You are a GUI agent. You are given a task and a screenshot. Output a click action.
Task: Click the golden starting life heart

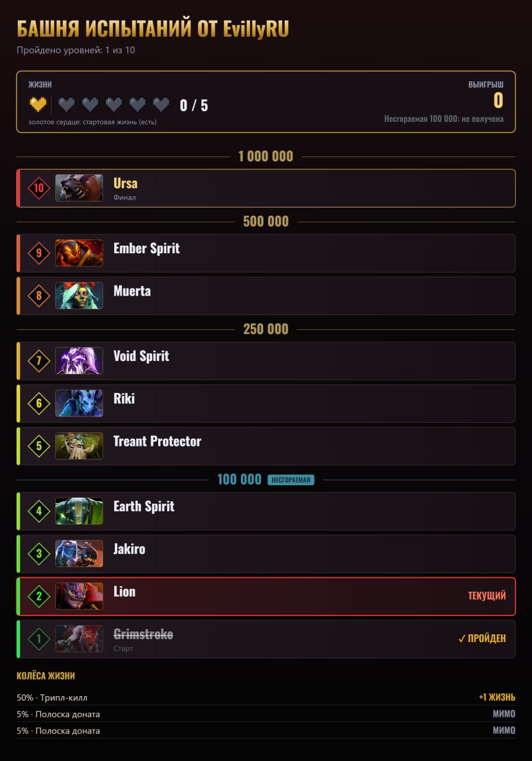[38, 105]
